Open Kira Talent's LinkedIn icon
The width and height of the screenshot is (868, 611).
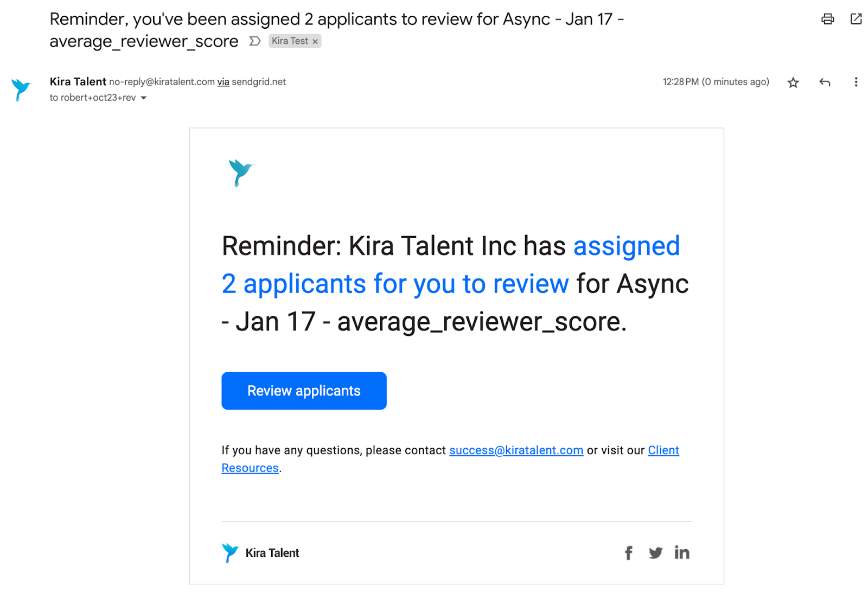click(x=682, y=552)
